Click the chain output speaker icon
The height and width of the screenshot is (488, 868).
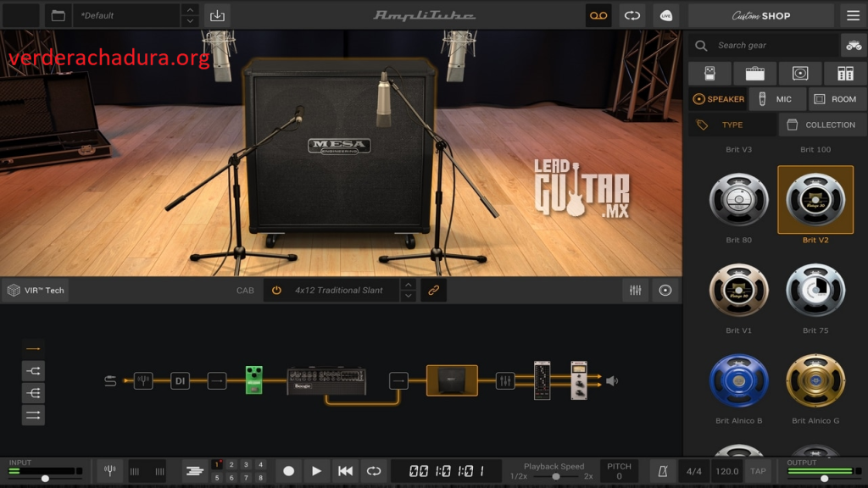pos(612,380)
